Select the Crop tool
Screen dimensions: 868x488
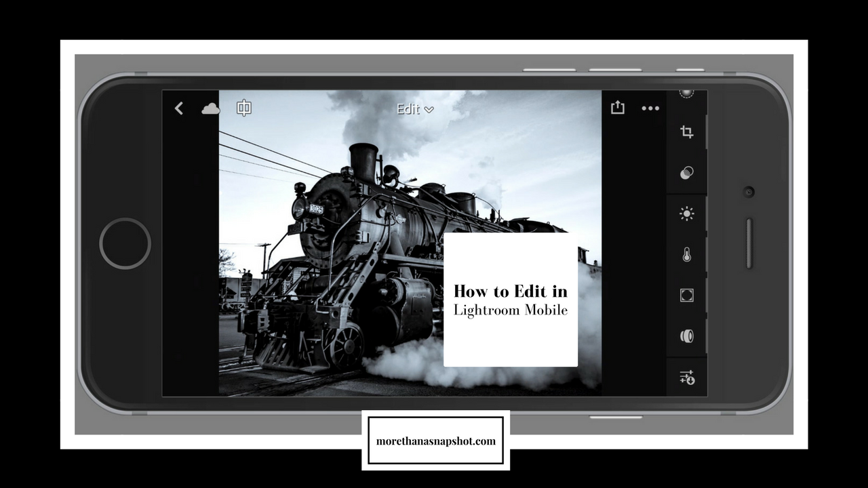point(687,132)
